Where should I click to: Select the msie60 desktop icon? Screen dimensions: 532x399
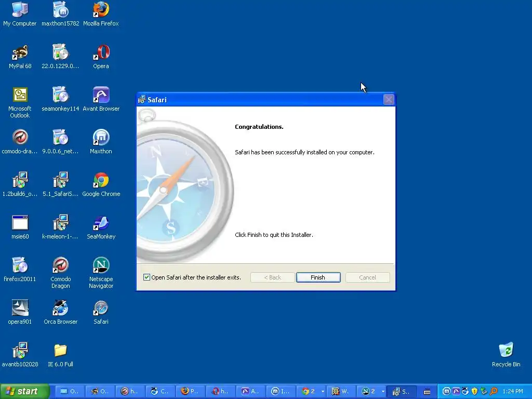click(20, 227)
